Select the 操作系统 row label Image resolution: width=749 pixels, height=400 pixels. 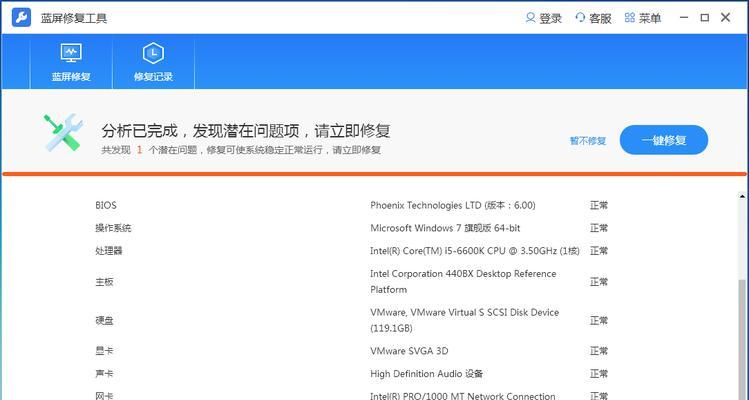[x=113, y=228]
